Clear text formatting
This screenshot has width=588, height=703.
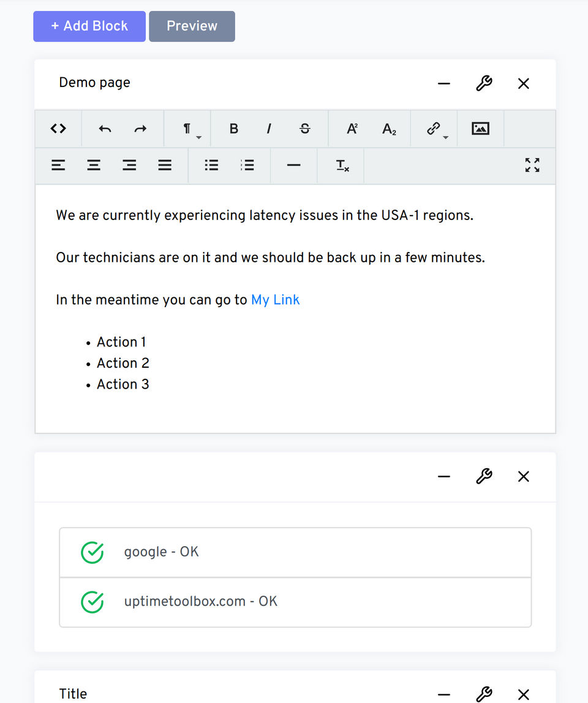[342, 165]
